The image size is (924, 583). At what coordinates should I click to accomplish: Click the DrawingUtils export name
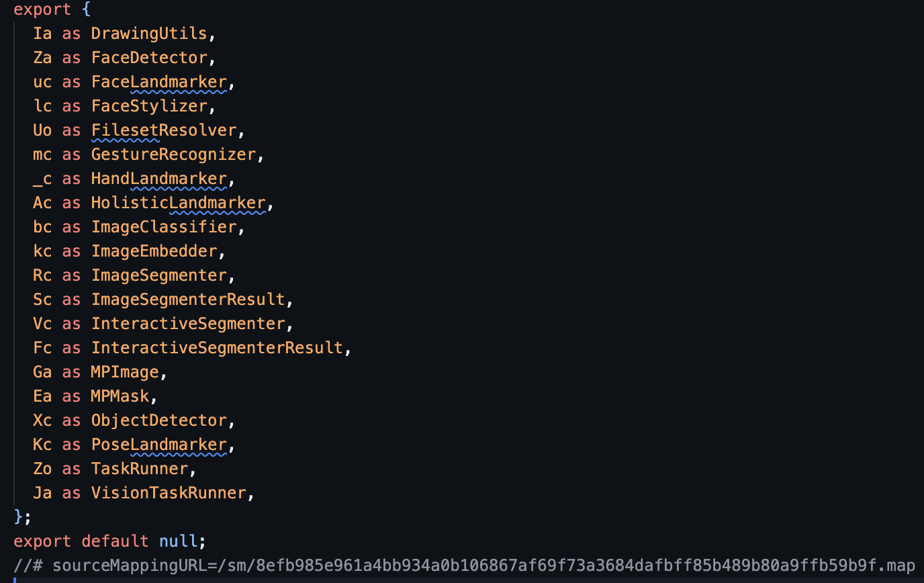[x=148, y=34]
